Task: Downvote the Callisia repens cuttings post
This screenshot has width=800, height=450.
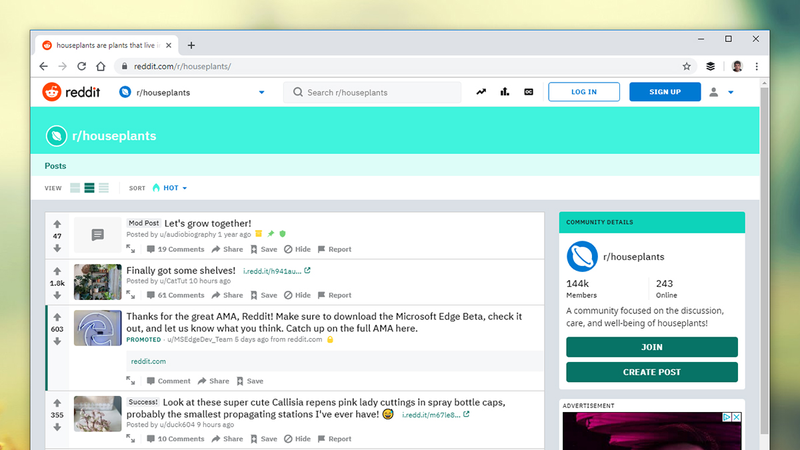Action: 57,427
